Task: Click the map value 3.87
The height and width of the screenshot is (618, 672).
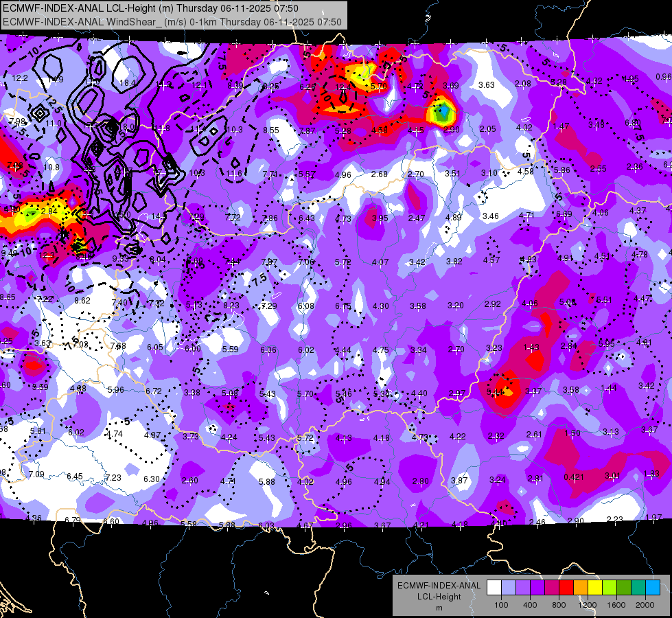Action: click(459, 481)
